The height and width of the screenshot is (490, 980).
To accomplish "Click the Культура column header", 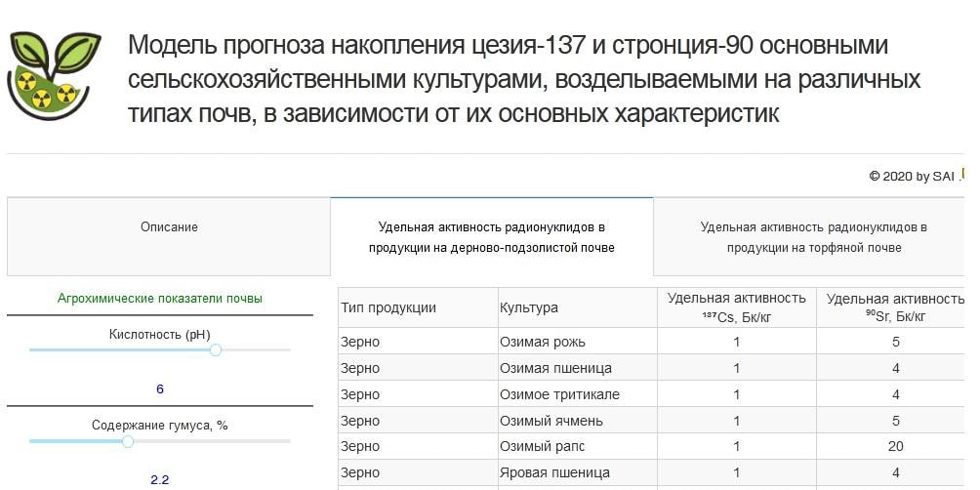I will coord(529,307).
